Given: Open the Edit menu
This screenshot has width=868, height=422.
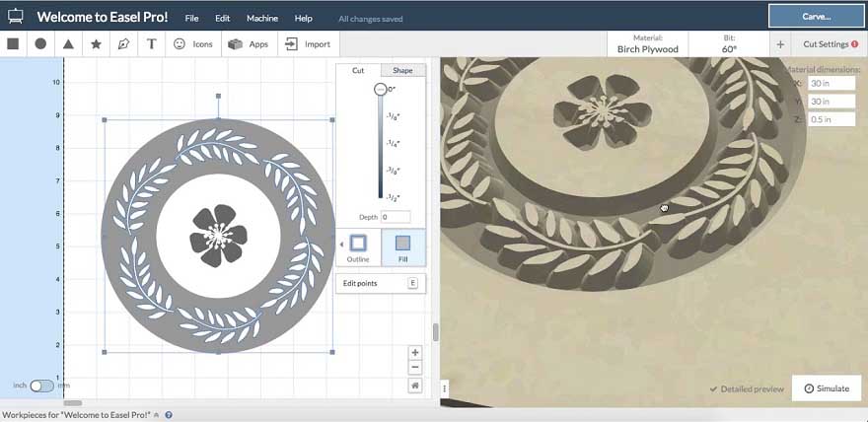Looking at the screenshot, I should coord(223,19).
